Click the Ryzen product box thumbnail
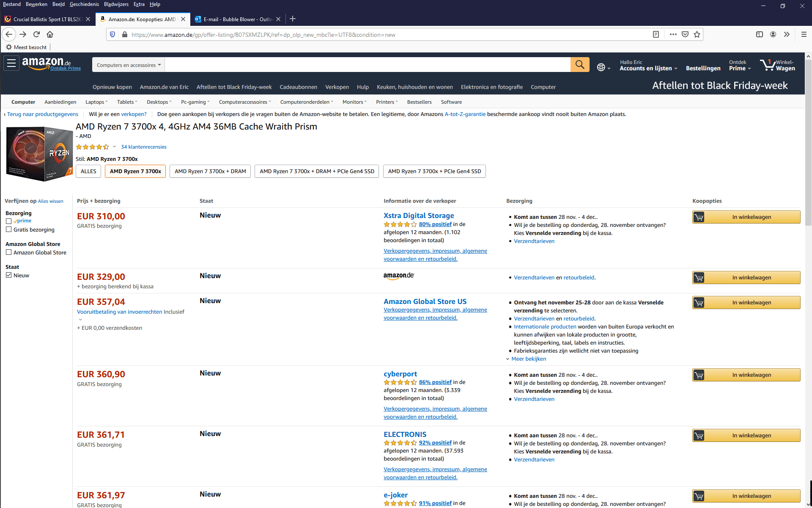Screen dimensions: 812x508 pyautogui.click(x=39, y=154)
